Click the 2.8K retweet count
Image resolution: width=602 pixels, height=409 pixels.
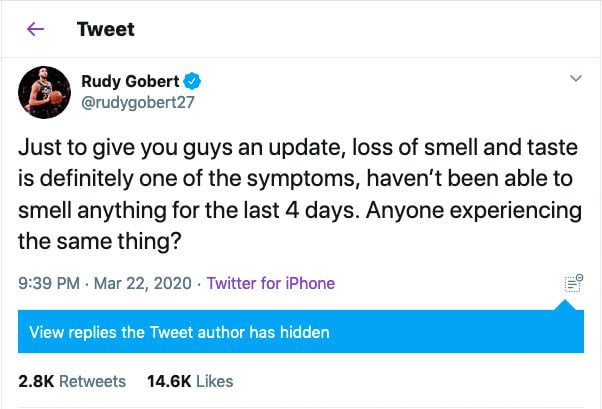click(x=36, y=381)
